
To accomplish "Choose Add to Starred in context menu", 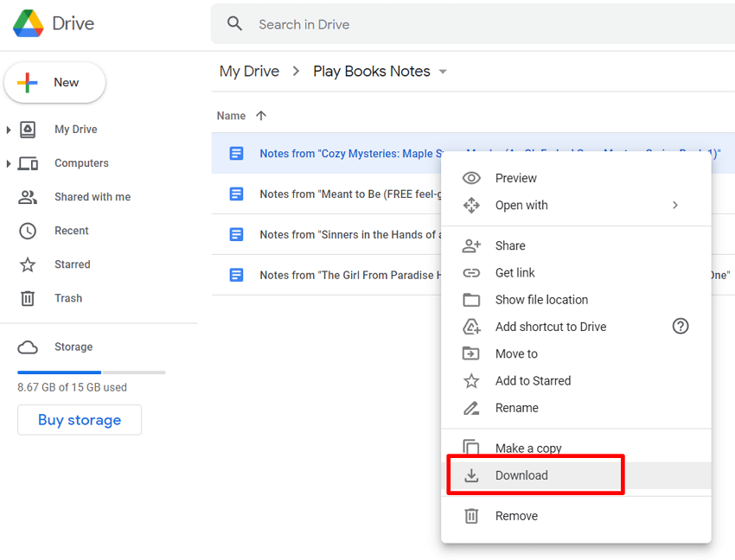I will (576, 381).
